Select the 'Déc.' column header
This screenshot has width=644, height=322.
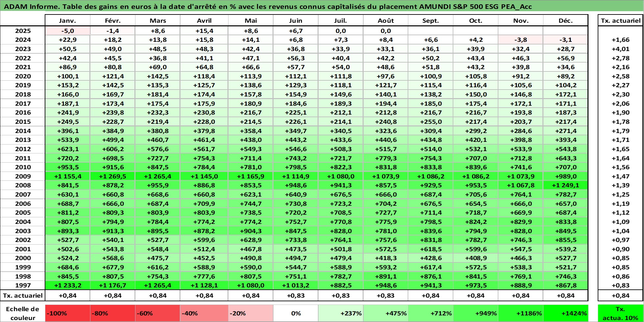tap(565, 20)
